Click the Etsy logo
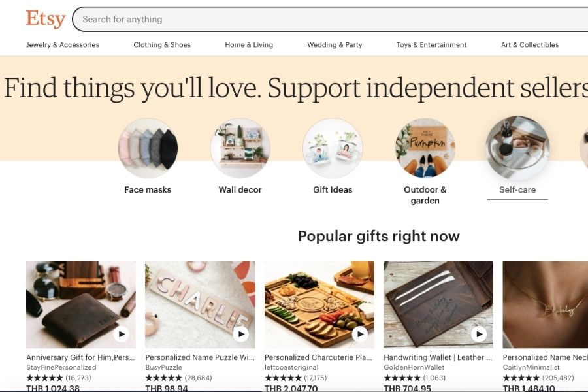The height and width of the screenshot is (392, 588). (x=46, y=19)
